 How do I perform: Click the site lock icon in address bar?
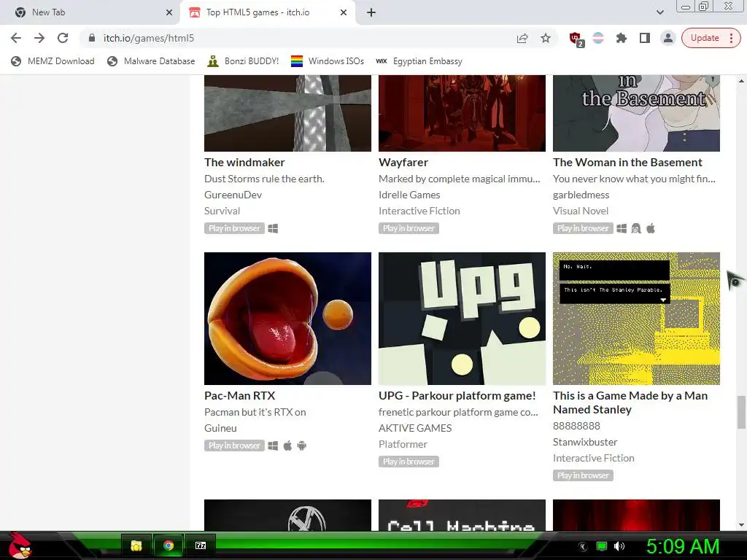pyautogui.click(x=92, y=38)
